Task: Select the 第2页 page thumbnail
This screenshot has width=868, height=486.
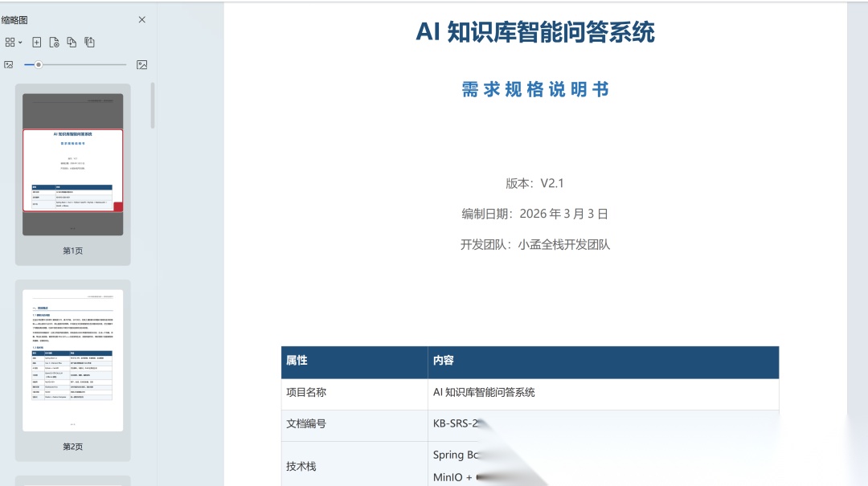Action: tap(72, 361)
